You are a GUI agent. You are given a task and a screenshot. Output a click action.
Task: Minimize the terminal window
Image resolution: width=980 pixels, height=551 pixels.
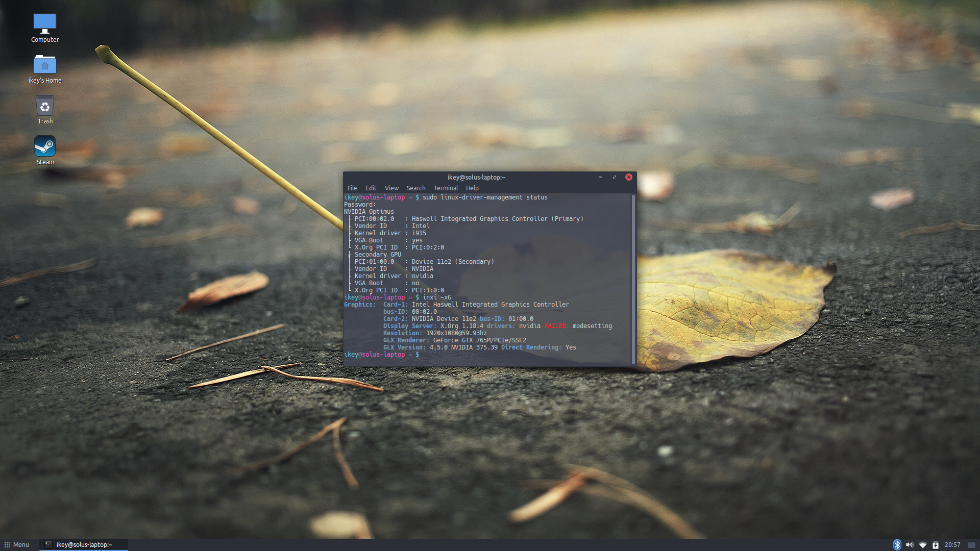(600, 177)
